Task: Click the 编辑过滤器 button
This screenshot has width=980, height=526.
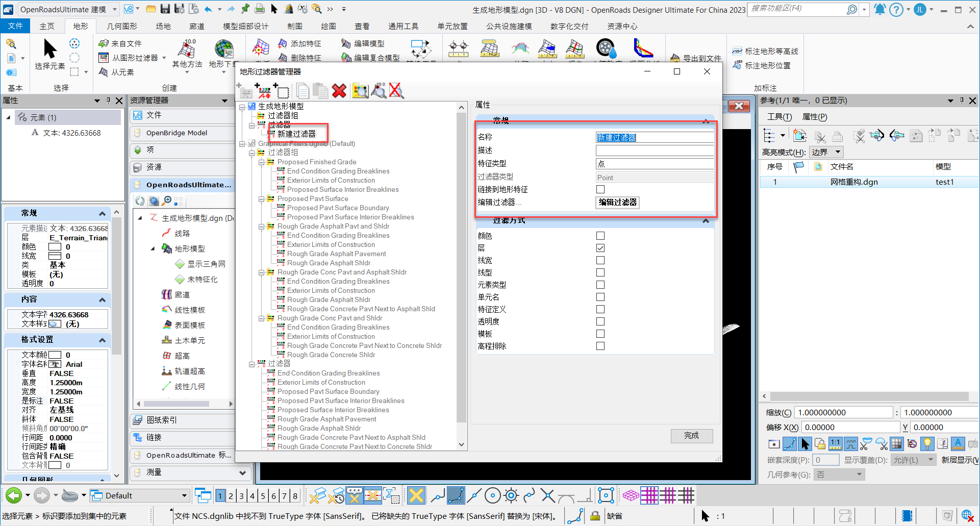Action: pos(617,203)
